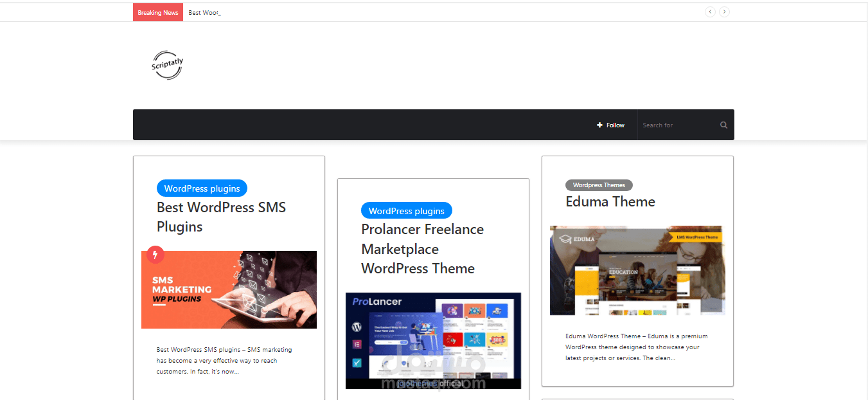Open the ProLancer theme preview thumbnail

pos(433,341)
